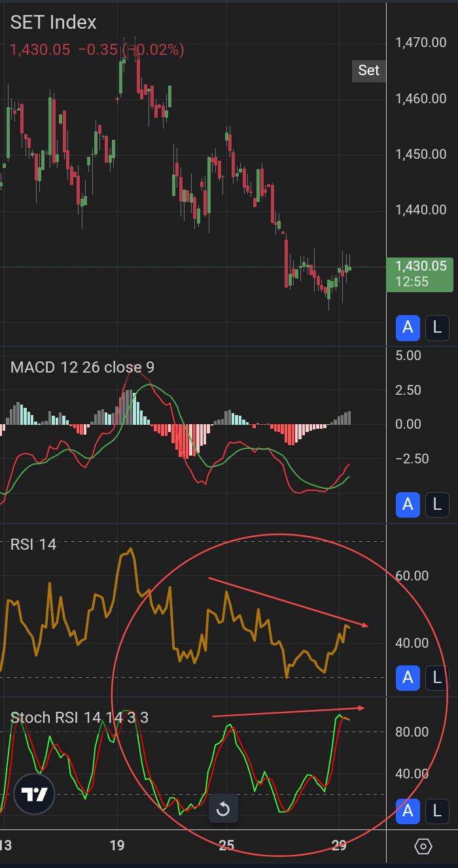The width and height of the screenshot is (458, 868).
Task: Click the current price label 1,430.05
Action: click(x=420, y=274)
